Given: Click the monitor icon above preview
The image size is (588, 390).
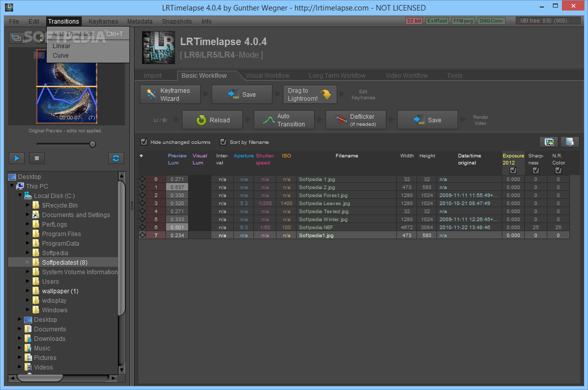Looking at the screenshot, I should tap(16, 38).
